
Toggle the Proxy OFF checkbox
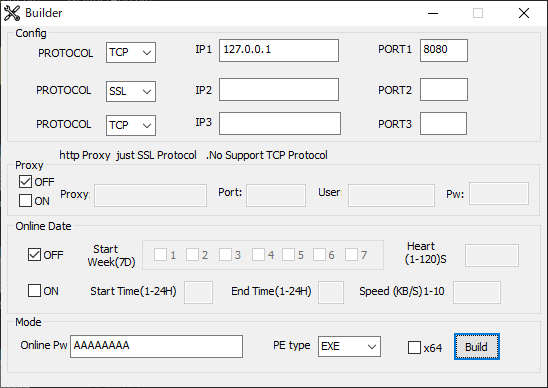[x=25, y=182]
